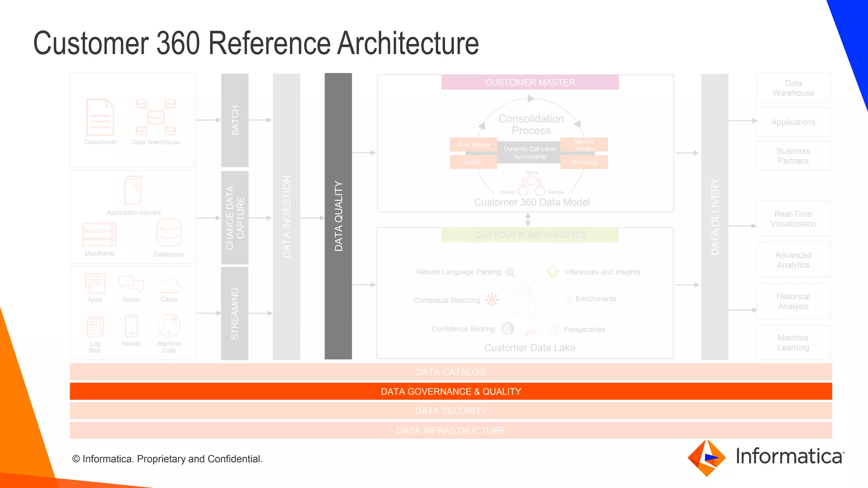
Task: Click the Application Servers icon
Action: click(x=133, y=190)
